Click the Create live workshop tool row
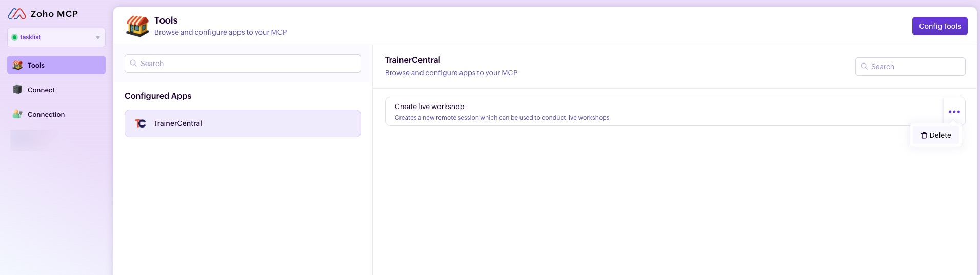This screenshot has width=980, height=275. (615, 112)
